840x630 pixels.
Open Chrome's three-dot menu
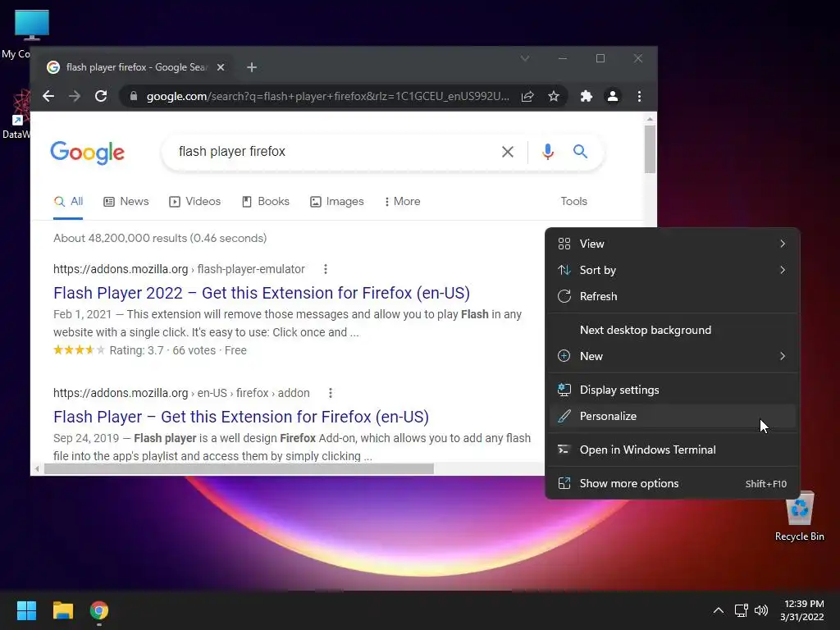tap(639, 97)
